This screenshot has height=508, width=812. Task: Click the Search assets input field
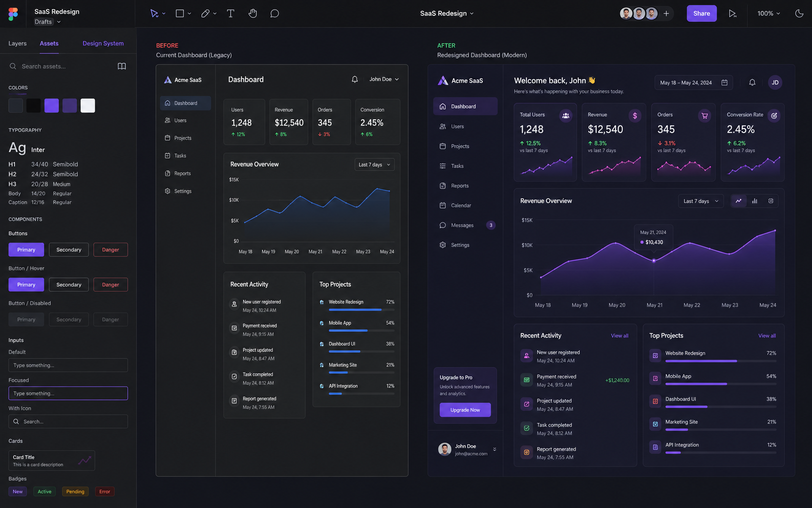pyautogui.click(x=61, y=66)
